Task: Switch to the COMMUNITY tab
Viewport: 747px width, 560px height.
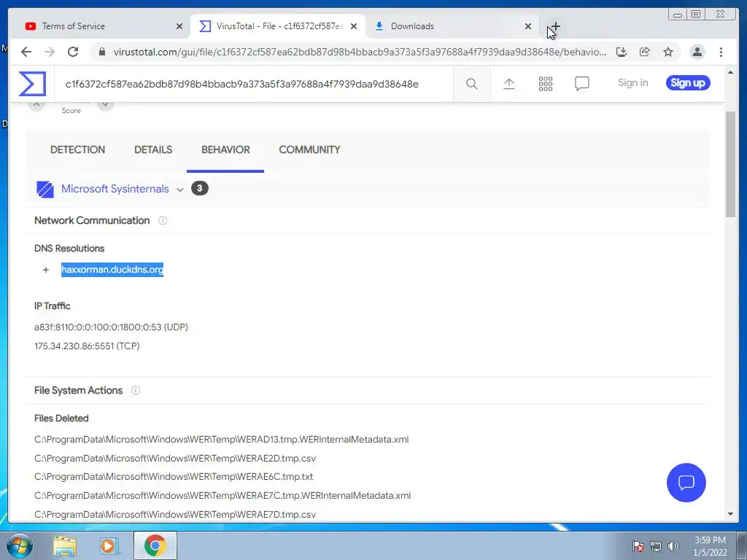Action: click(x=309, y=150)
